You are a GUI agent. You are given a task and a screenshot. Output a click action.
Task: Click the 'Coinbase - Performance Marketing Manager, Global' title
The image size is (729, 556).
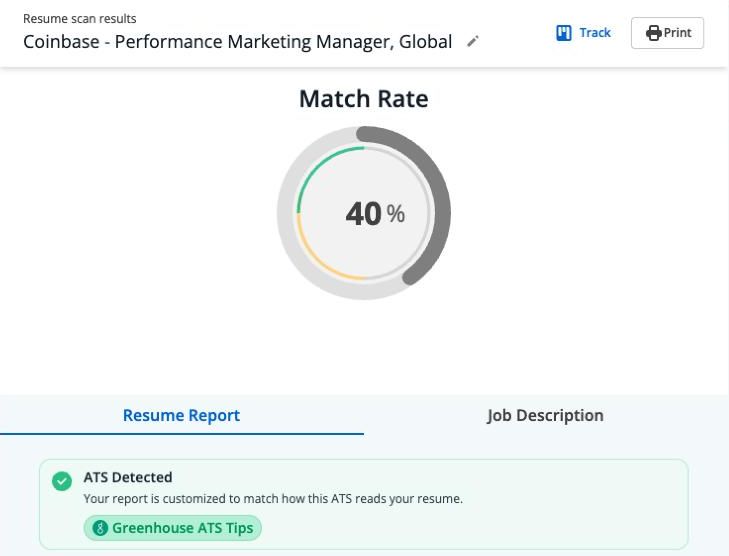[238, 42]
